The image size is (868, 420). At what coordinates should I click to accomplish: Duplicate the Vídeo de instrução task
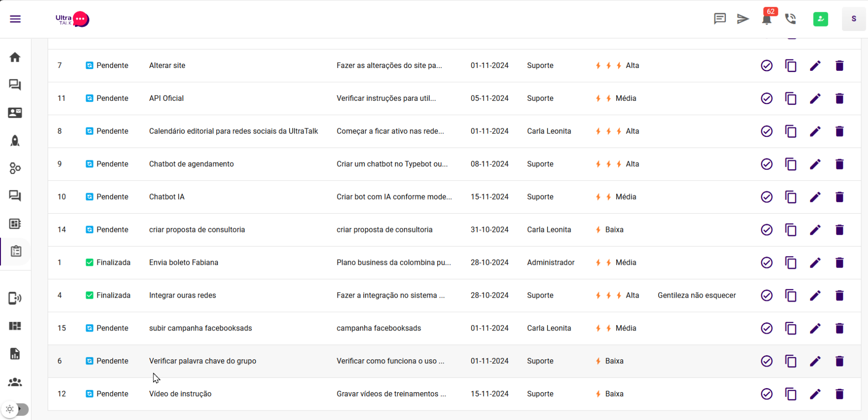pyautogui.click(x=791, y=394)
